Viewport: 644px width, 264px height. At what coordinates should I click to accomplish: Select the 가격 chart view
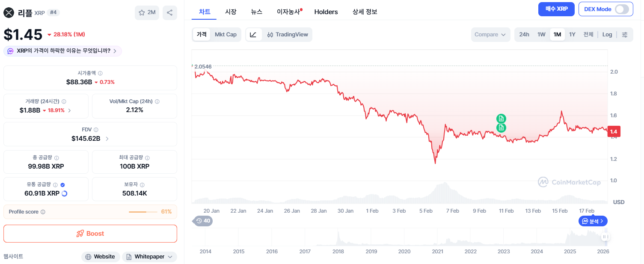(x=202, y=35)
